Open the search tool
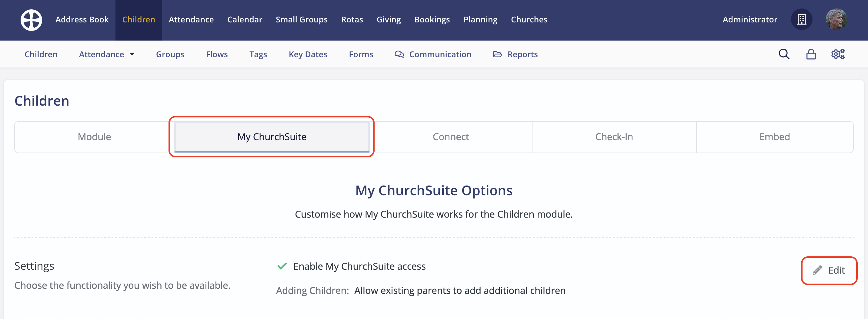The height and width of the screenshot is (319, 868). click(784, 54)
